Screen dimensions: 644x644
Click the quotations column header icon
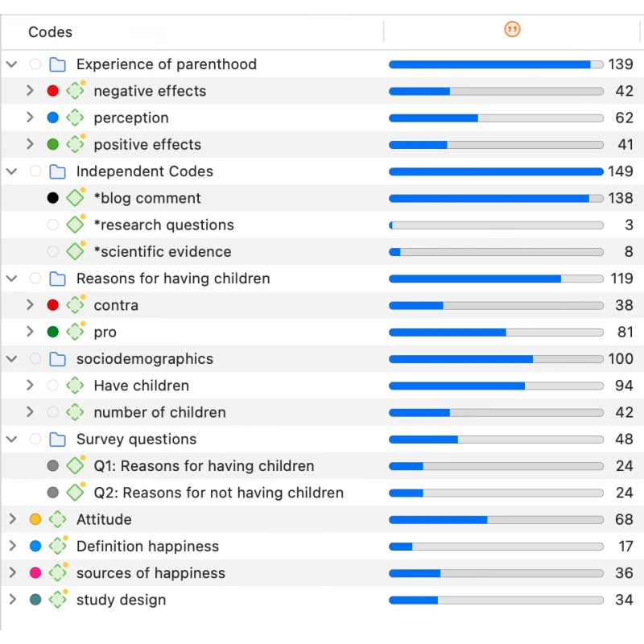click(x=512, y=30)
